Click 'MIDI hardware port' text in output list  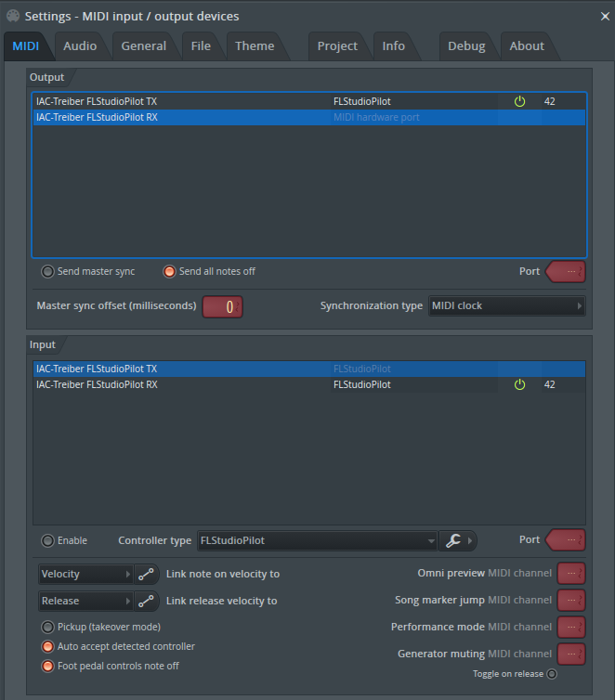coord(376,117)
